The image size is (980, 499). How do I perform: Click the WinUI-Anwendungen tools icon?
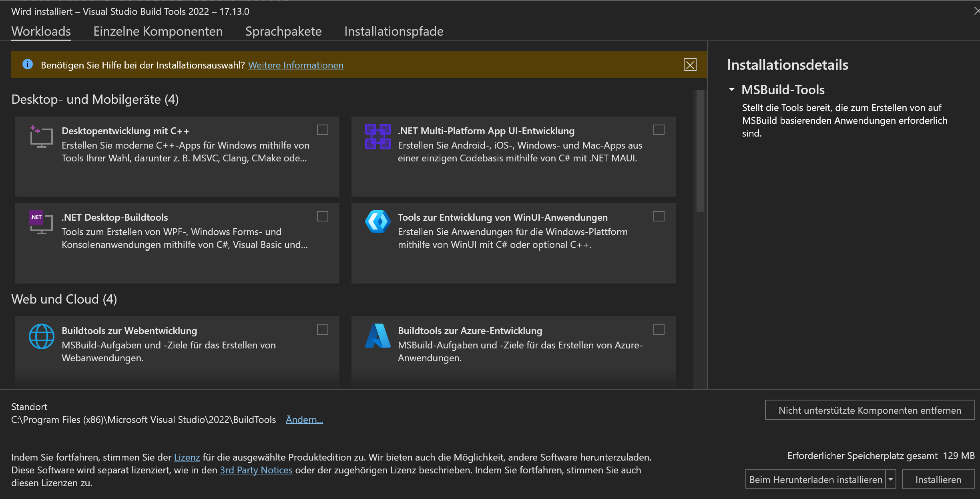point(378,221)
